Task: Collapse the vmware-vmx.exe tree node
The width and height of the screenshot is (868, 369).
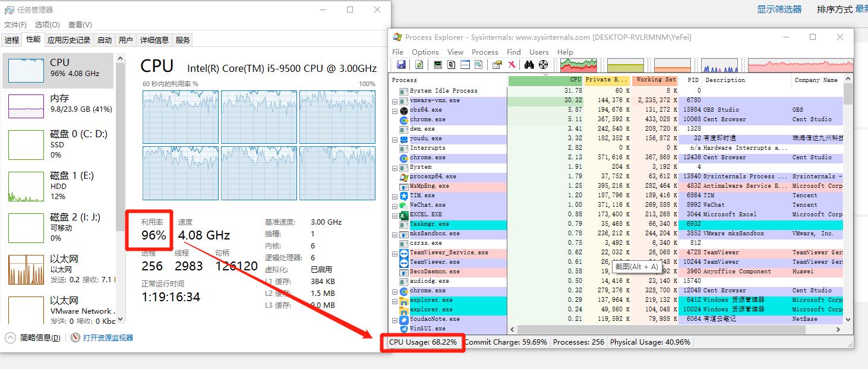Action: [395, 100]
